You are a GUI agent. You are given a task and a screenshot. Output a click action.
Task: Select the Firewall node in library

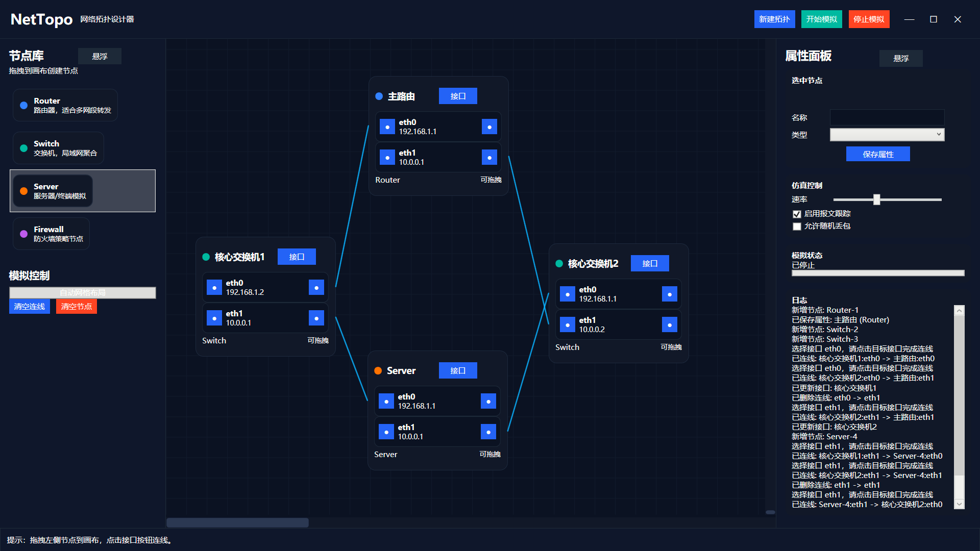pos(51,234)
